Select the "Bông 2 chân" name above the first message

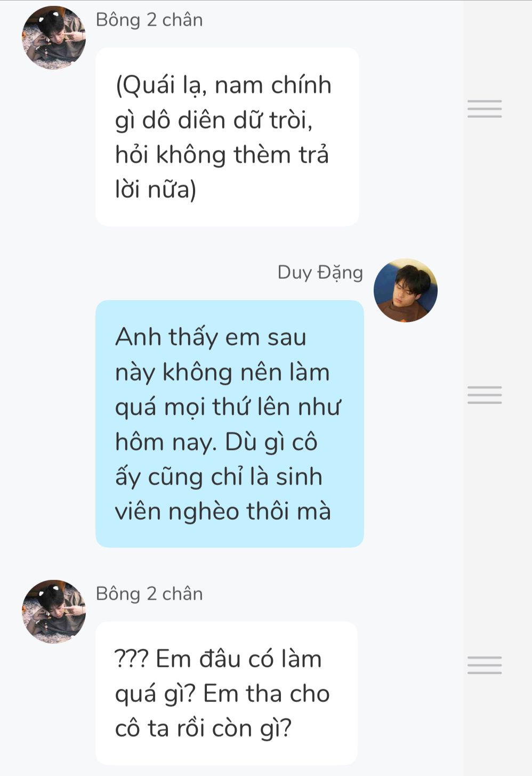point(149,20)
